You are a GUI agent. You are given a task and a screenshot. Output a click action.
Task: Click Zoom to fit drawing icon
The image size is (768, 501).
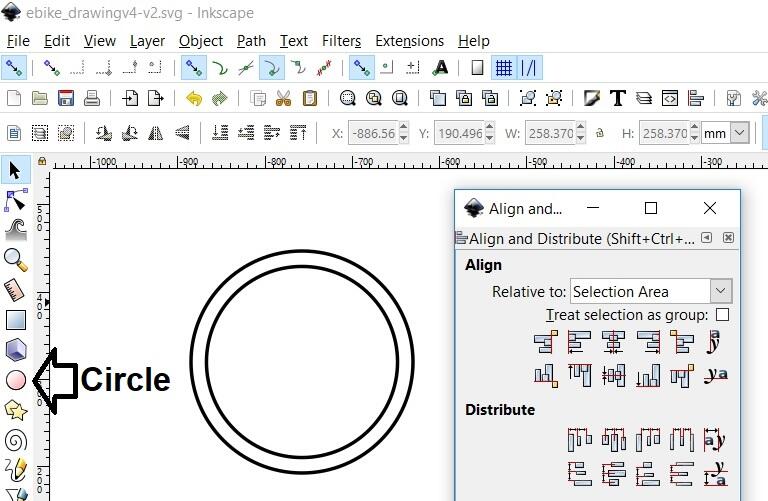coord(374,98)
